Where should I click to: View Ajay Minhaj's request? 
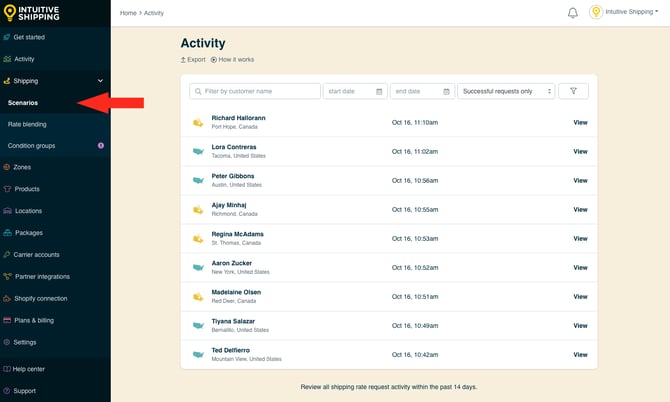click(580, 209)
